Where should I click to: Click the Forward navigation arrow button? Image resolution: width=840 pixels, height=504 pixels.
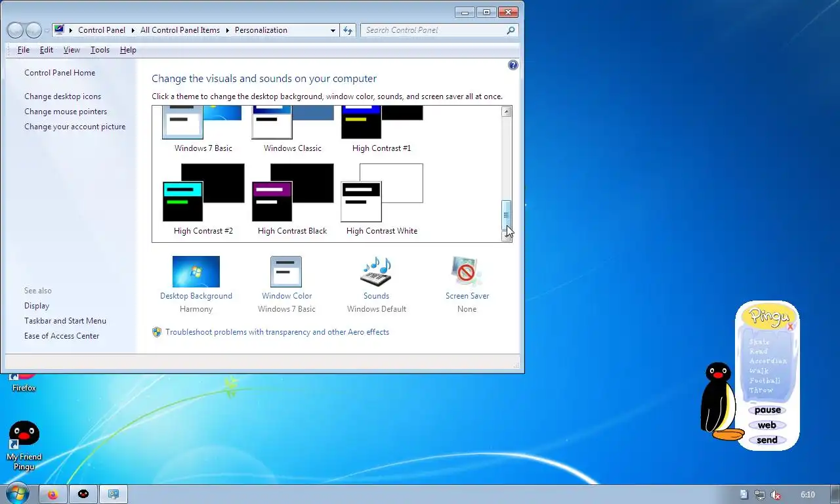(33, 30)
